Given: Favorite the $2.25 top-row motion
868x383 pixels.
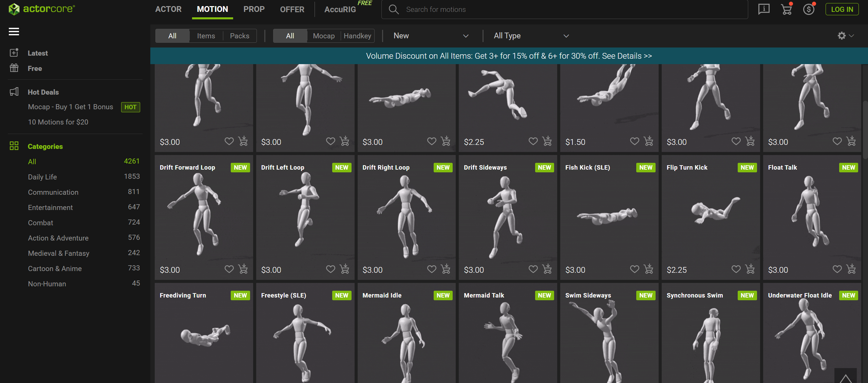Looking at the screenshot, I should point(533,141).
